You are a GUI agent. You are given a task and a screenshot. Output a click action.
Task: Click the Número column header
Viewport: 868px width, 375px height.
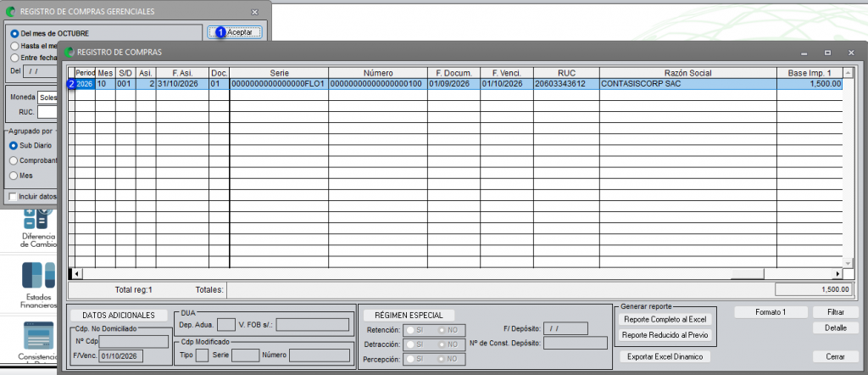(x=378, y=73)
